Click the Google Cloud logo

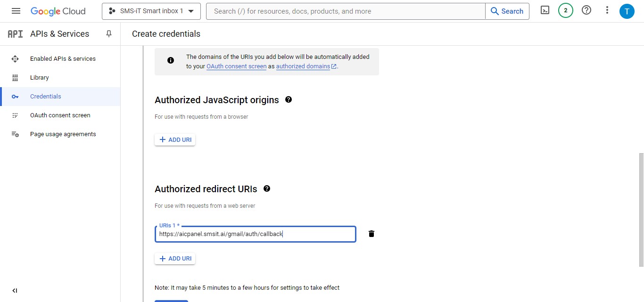tap(58, 11)
